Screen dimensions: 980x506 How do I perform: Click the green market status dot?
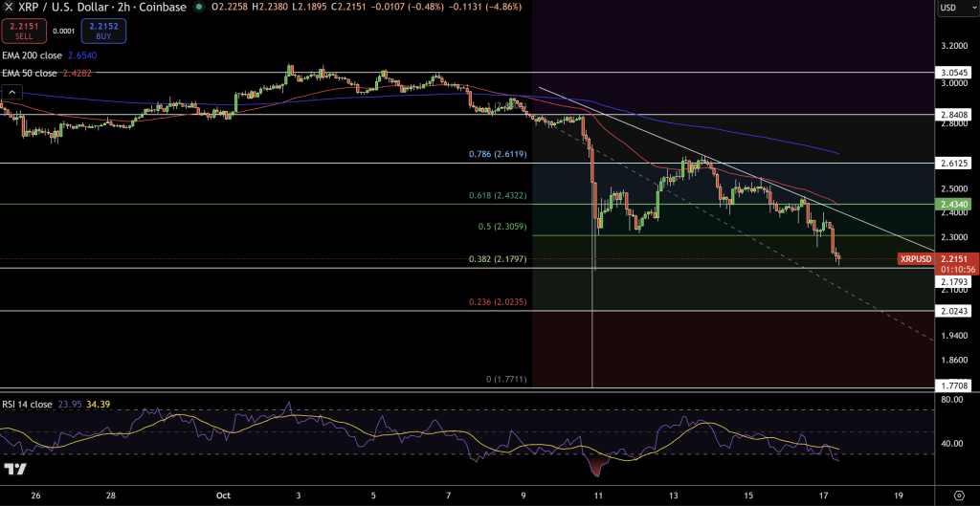(x=199, y=8)
